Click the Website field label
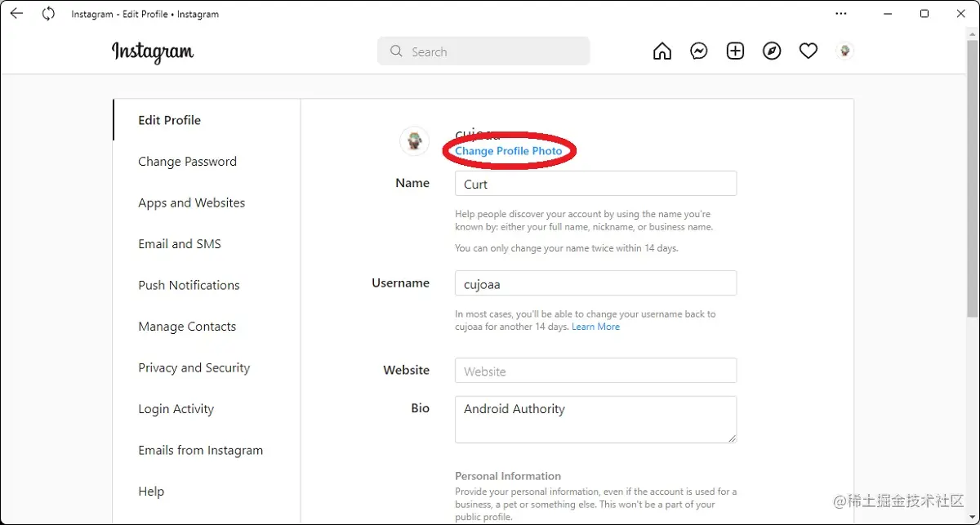This screenshot has width=980, height=525. (x=406, y=370)
